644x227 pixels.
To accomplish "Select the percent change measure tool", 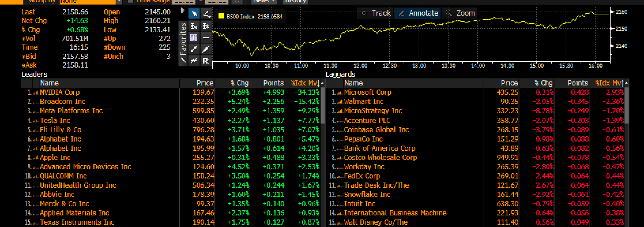I will pyautogui.click(x=194, y=26).
